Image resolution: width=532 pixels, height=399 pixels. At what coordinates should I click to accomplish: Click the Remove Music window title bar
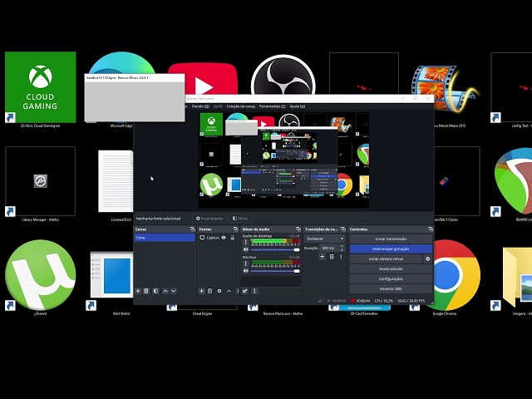(135, 78)
